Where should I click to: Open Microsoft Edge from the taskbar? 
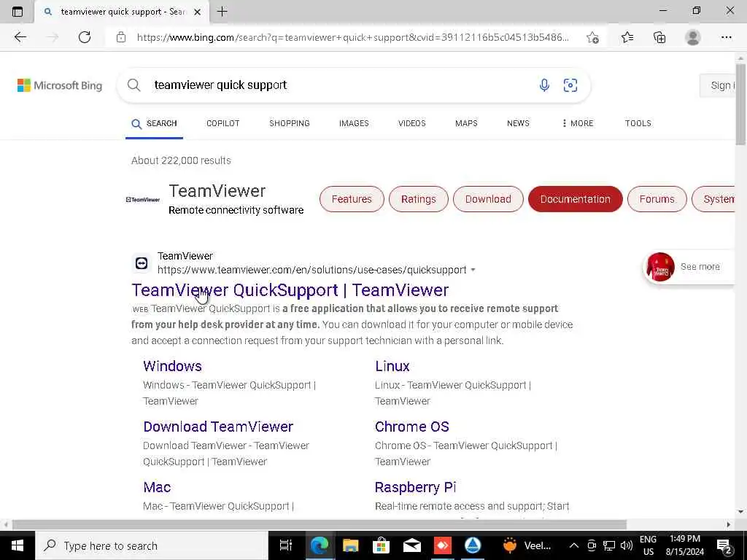[320, 545]
